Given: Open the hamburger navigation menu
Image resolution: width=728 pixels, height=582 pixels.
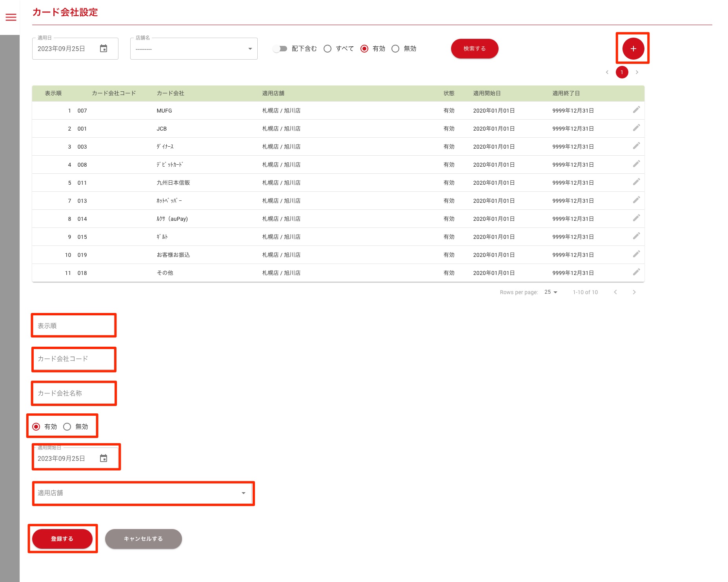Looking at the screenshot, I should [11, 17].
